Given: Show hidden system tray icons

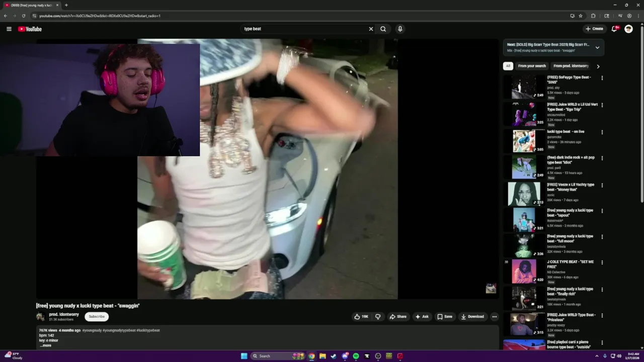Looking at the screenshot, I should point(597,356).
